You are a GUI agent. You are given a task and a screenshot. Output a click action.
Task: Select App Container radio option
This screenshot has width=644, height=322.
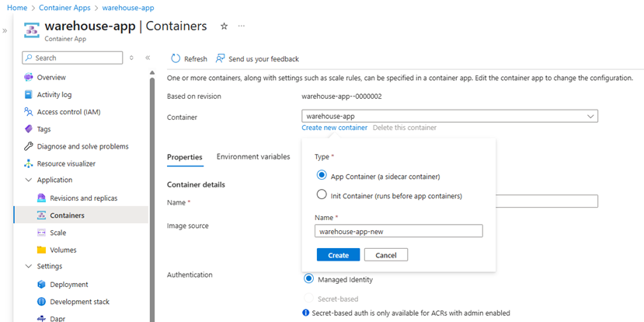pyautogui.click(x=322, y=175)
